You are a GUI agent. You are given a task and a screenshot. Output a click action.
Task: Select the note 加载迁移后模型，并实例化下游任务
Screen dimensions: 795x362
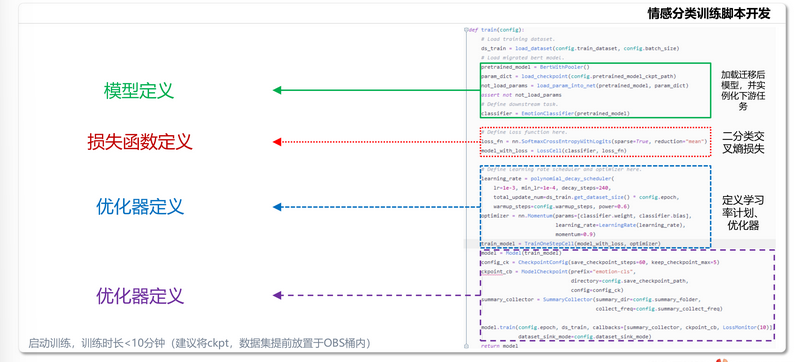click(x=743, y=90)
